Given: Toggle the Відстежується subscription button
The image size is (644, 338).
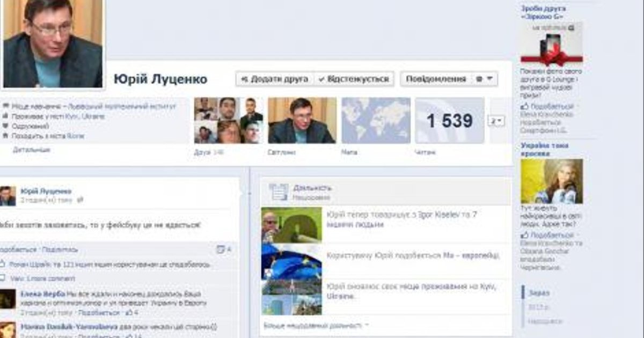Looking at the screenshot, I should tap(354, 79).
